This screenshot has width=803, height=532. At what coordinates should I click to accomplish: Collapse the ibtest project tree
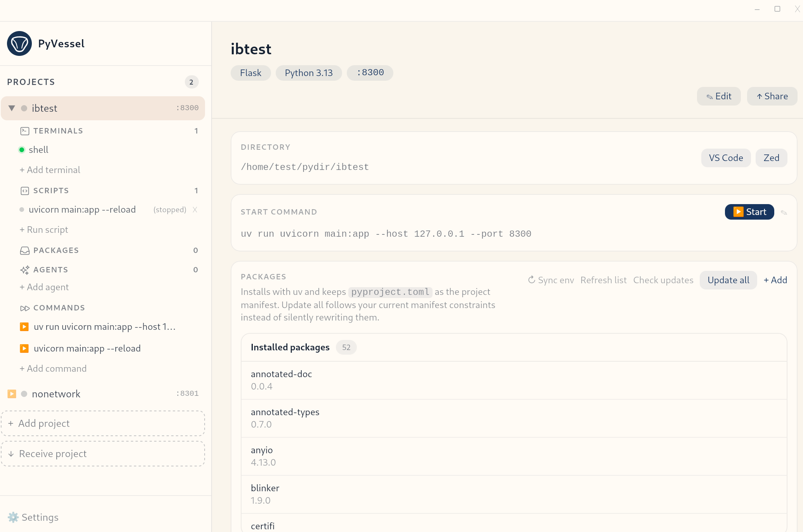(x=12, y=108)
